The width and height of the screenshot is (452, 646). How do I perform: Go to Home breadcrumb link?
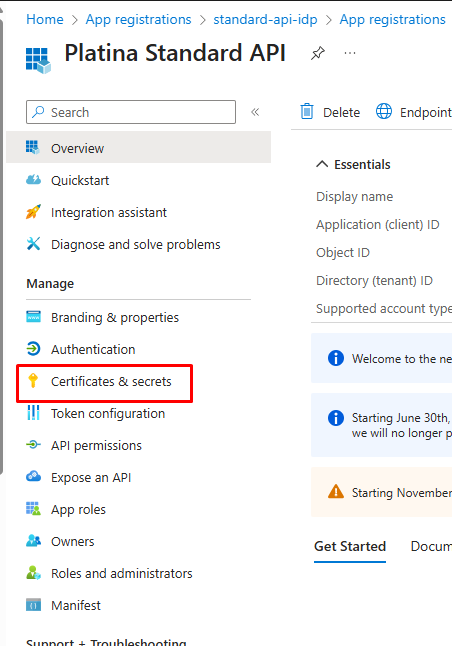point(45,19)
